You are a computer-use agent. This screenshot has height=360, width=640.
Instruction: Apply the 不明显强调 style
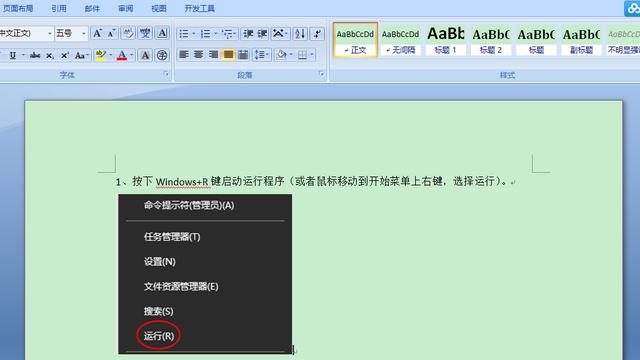(x=623, y=40)
